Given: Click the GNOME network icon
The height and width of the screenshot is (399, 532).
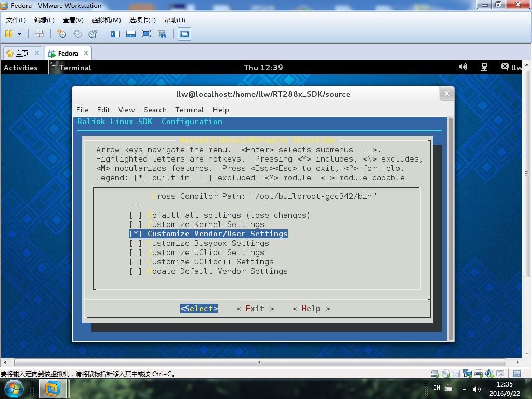Looking at the screenshot, I should point(484,67).
